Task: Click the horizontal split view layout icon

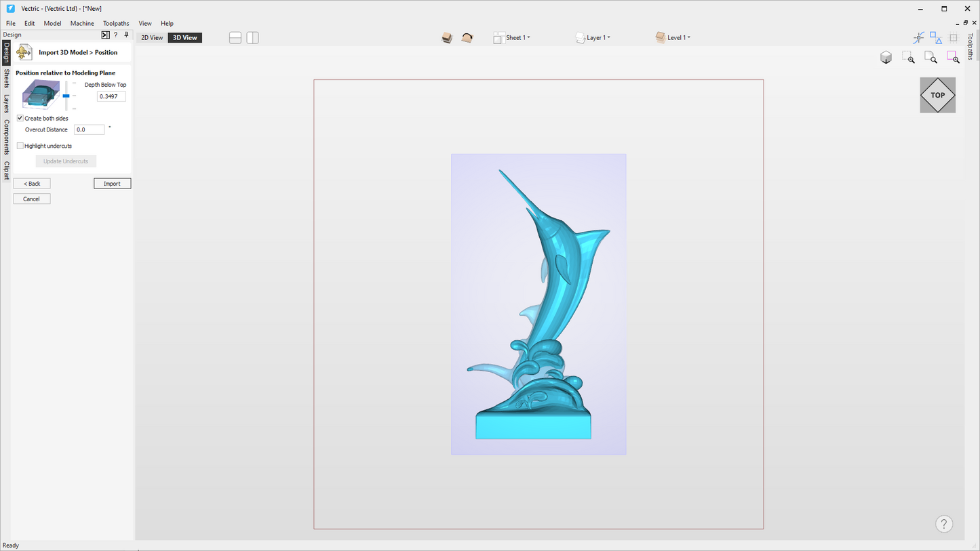Action: click(x=235, y=37)
